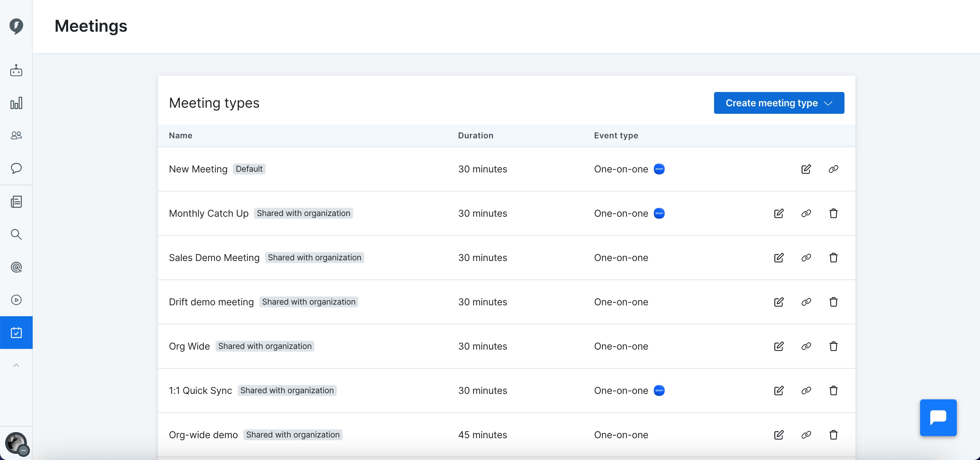Edit the Drift demo meeting
This screenshot has width=980, height=460.
[x=778, y=302]
